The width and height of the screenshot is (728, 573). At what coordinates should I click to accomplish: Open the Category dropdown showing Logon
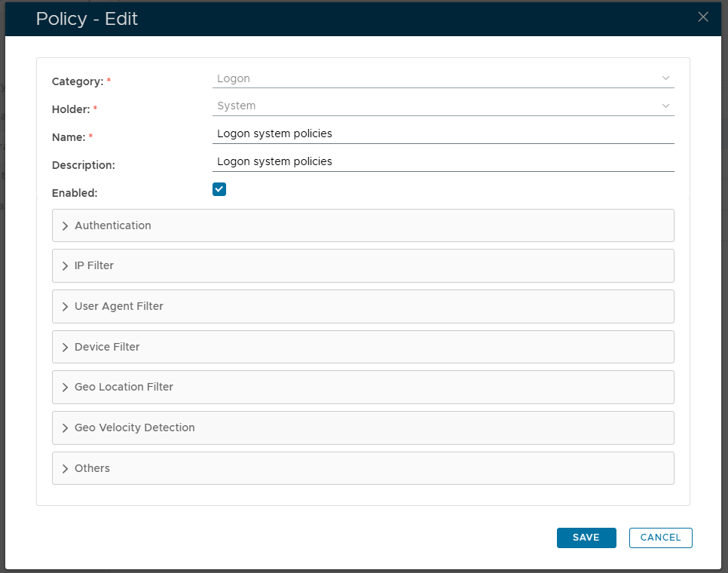437,78
